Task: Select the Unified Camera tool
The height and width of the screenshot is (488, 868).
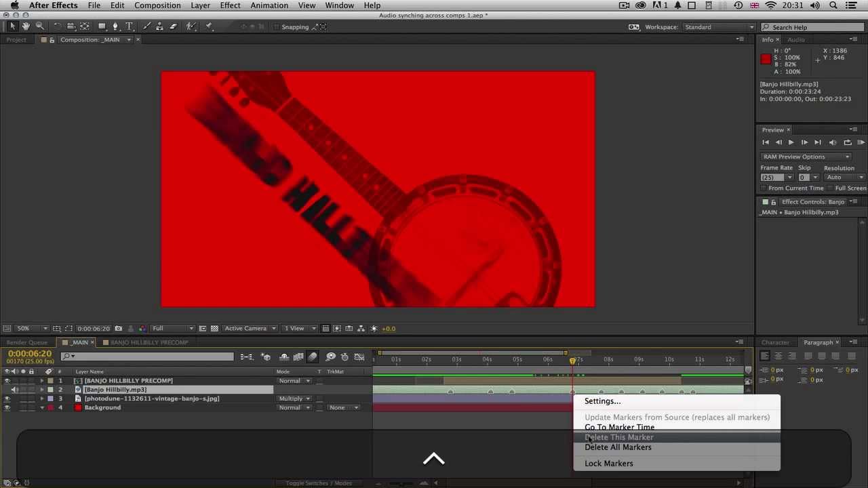Action: tap(71, 26)
